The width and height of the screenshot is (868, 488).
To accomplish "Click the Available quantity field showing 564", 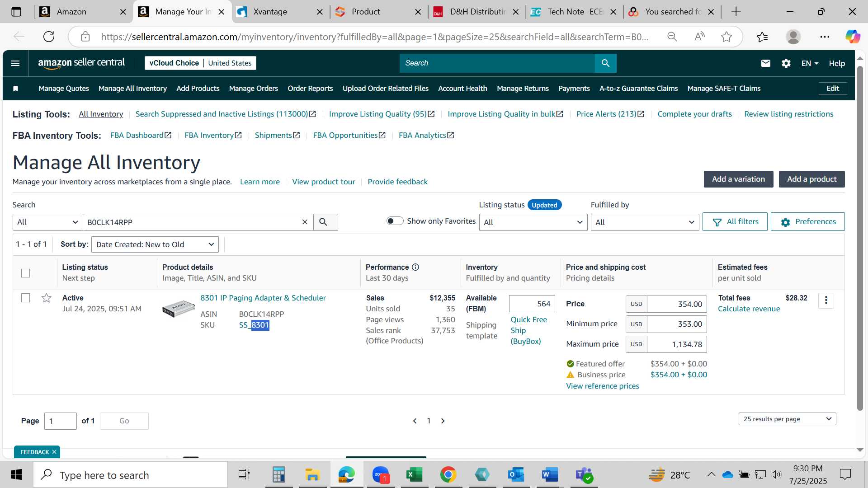I will (532, 304).
